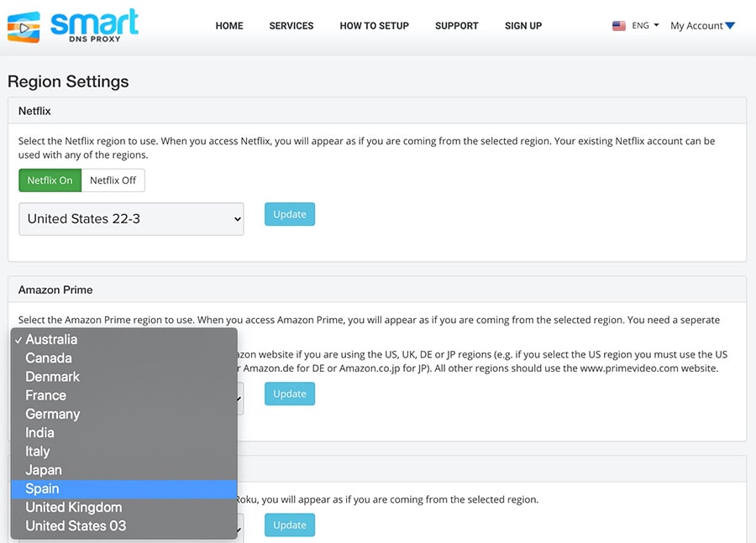Open the SERVICES menu item
The height and width of the screenshot is (543, 756).
click(x=291, y=25)
